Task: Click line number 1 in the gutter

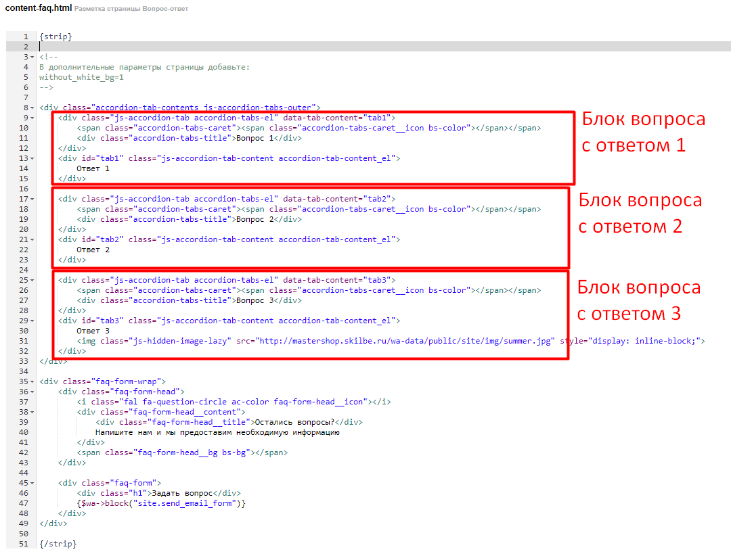Action: coord(25,37)
